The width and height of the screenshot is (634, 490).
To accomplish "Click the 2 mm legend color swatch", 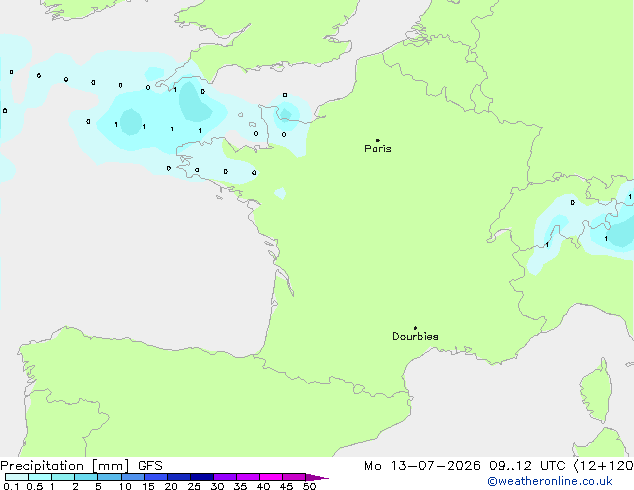I will coord(86,477).
